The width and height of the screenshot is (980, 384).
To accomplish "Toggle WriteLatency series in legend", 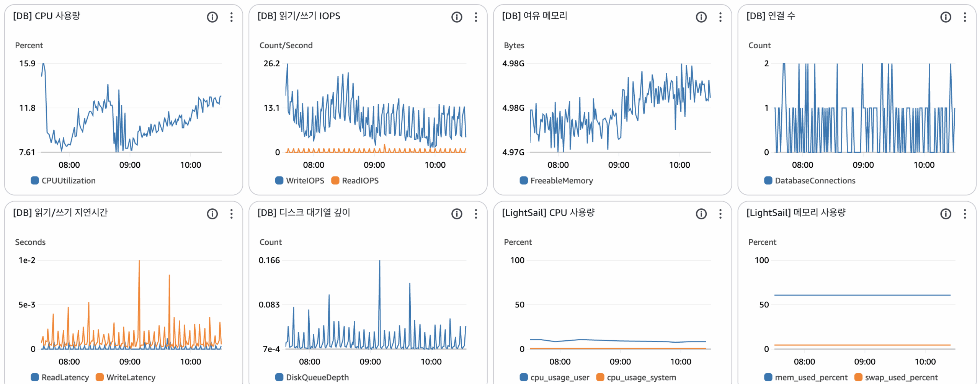I will pyautogui.click(x=131, y=377).
